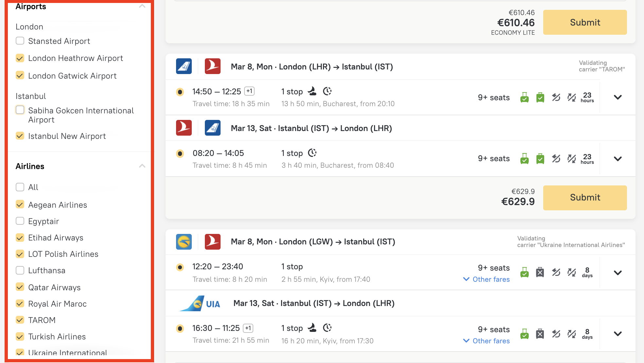Uncheck Istanbul New Airport filter
Image resolution: width=644 pixels, height=363 pixels.
tap(20, 136)
